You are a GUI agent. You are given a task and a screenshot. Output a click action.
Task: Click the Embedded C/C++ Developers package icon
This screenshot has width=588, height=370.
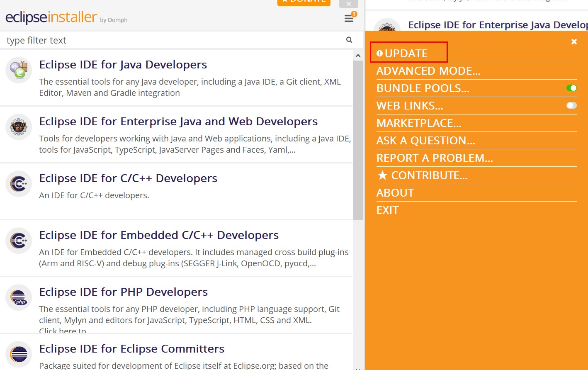(19, 240)
